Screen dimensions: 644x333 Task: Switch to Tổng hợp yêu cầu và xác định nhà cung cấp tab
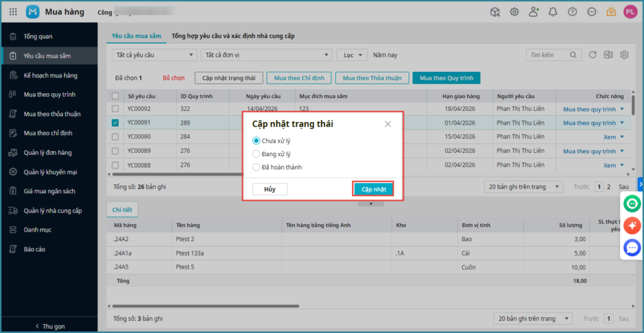(233, 36)
